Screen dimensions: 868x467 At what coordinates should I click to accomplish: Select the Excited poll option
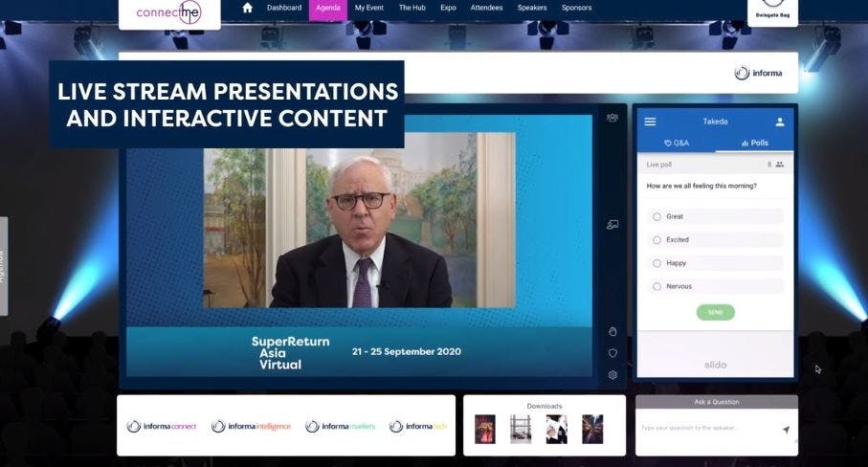coord(657,240)
